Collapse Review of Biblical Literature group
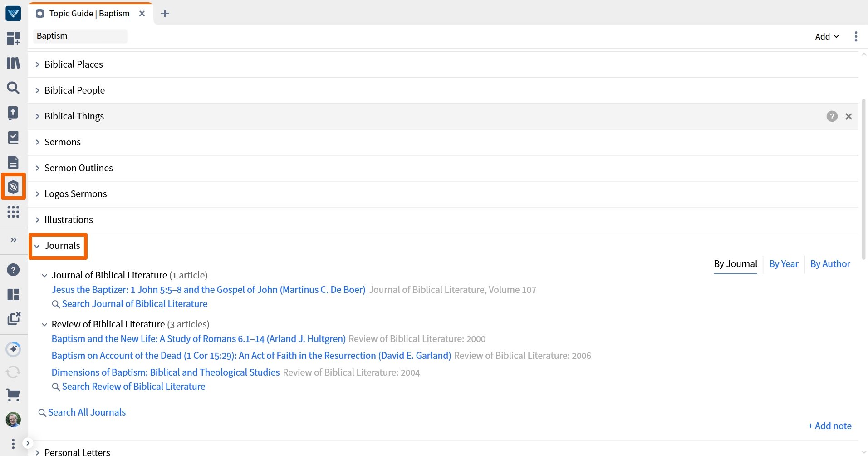The height and width of the screenshot is (456, 868). click(44, 325)
